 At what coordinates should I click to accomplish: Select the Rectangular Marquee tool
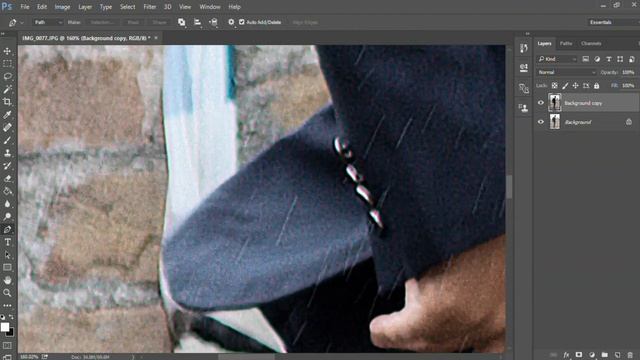7,64
